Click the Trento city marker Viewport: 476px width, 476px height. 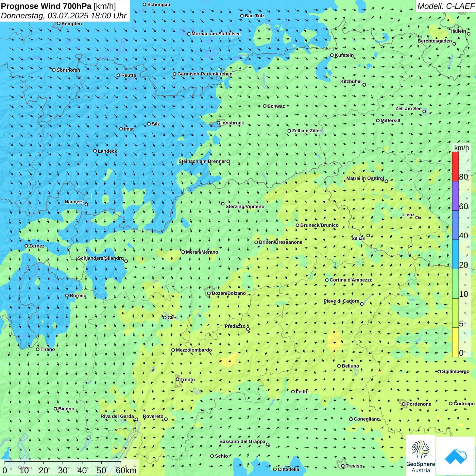tap(177, 379)
